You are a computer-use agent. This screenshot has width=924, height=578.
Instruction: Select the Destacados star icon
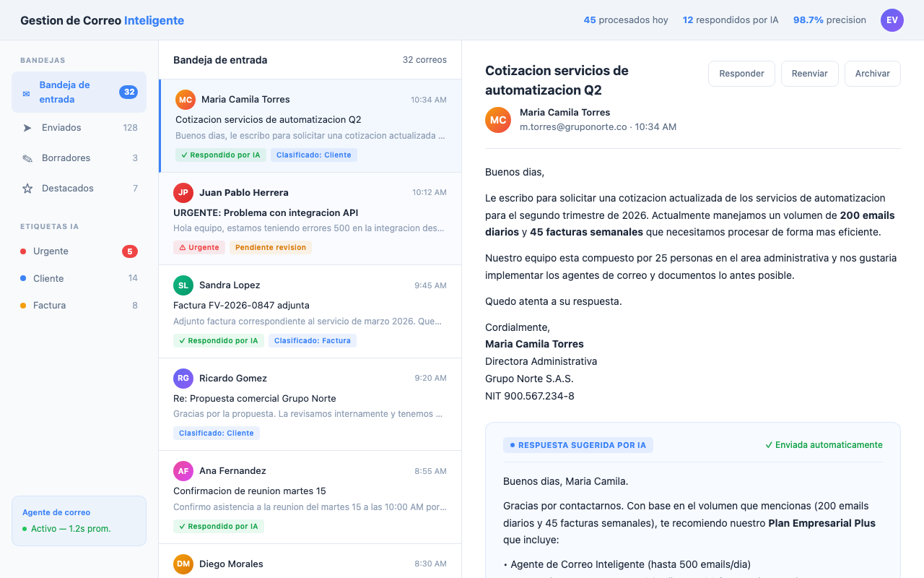(27, 188)
